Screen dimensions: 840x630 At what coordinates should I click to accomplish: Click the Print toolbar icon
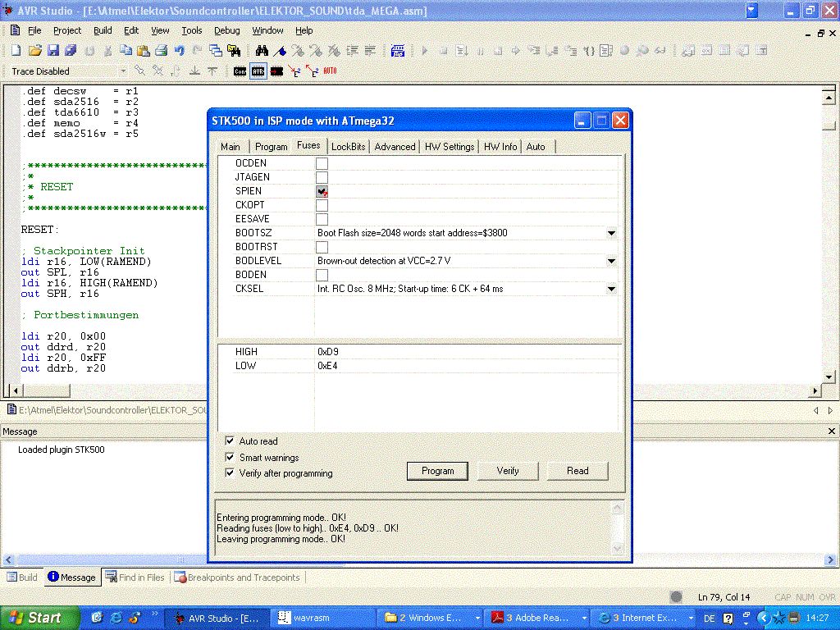[x=162, y=51]
